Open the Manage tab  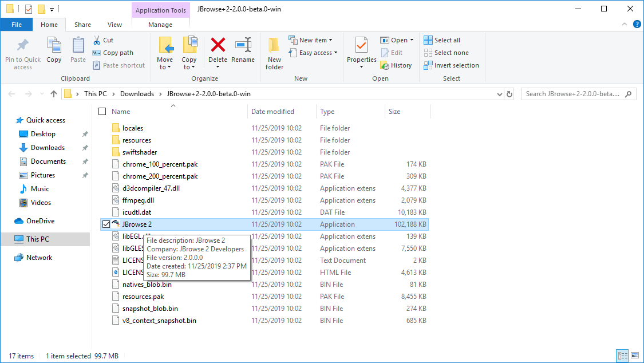click(x=160, y=25)
